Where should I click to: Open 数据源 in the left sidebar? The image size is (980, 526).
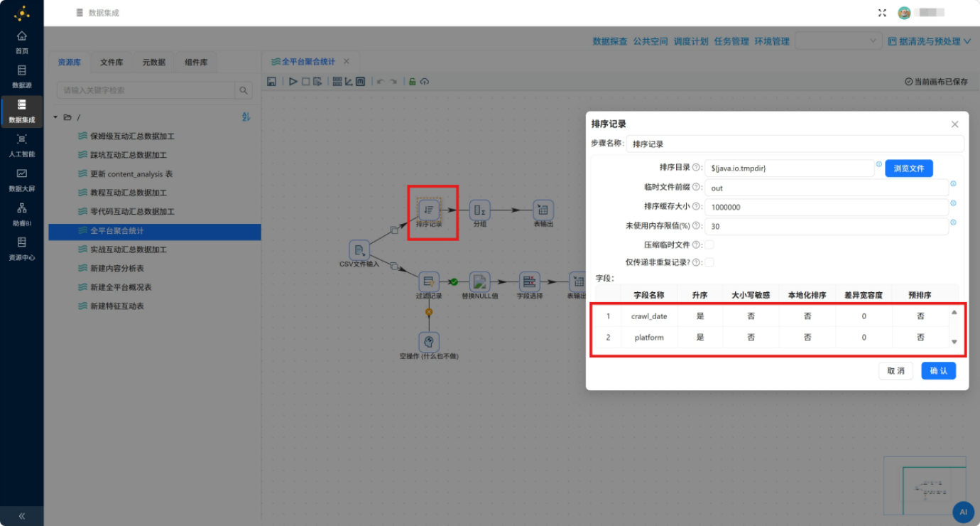22,76
